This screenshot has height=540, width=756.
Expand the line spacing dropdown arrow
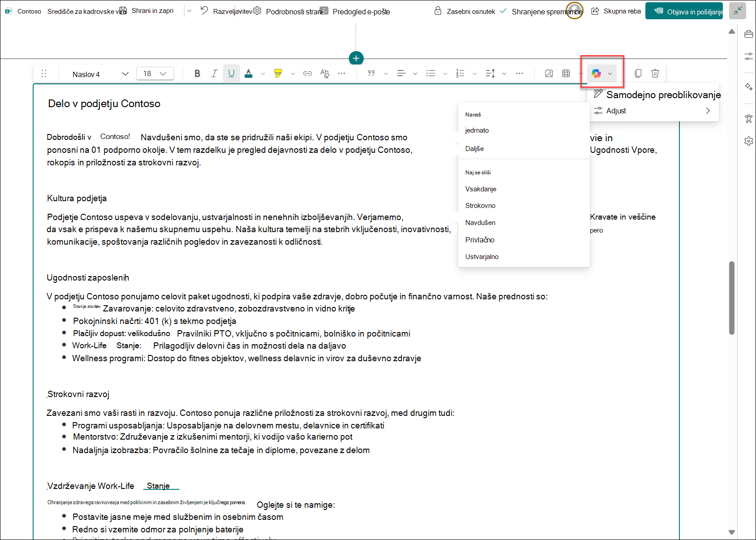[x=504, y=73]
